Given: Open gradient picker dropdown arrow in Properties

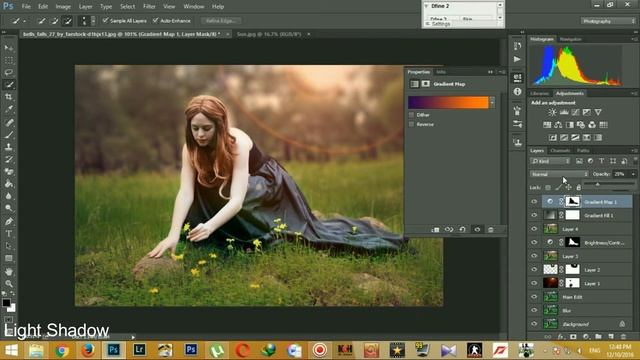Looking at the screenshot, I should point(492,102).
